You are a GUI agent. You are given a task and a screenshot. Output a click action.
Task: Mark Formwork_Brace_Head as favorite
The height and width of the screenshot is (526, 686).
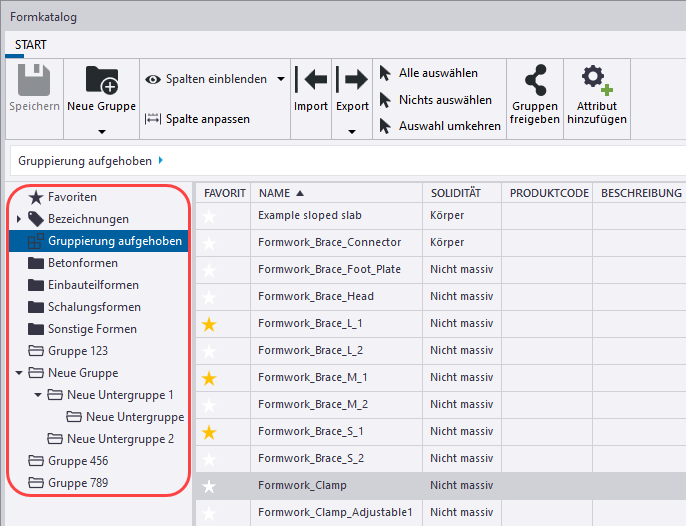(209, 297)
